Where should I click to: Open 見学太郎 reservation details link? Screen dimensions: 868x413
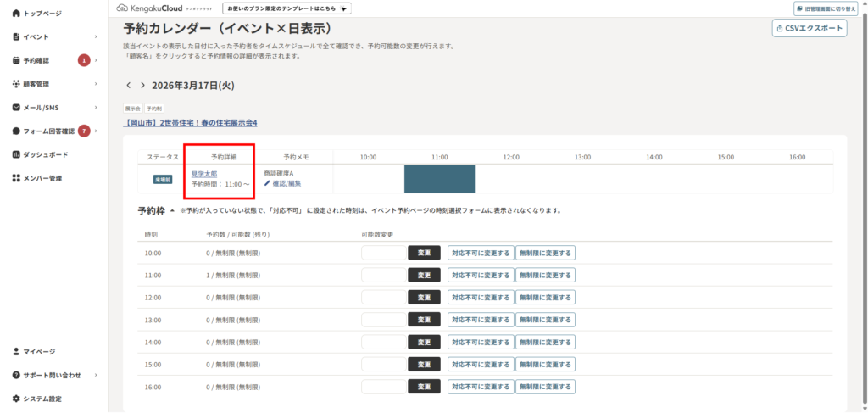point(204,173)
